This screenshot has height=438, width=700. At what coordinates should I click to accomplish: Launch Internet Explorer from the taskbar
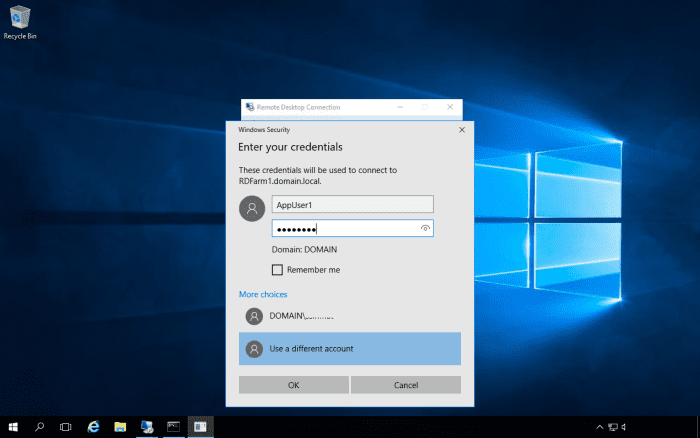93,426
